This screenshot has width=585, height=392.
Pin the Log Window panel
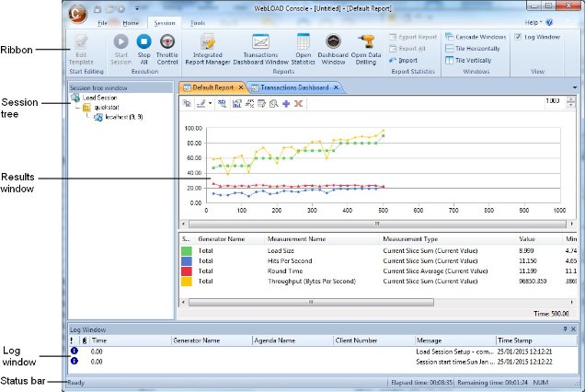tap(564, 329)
